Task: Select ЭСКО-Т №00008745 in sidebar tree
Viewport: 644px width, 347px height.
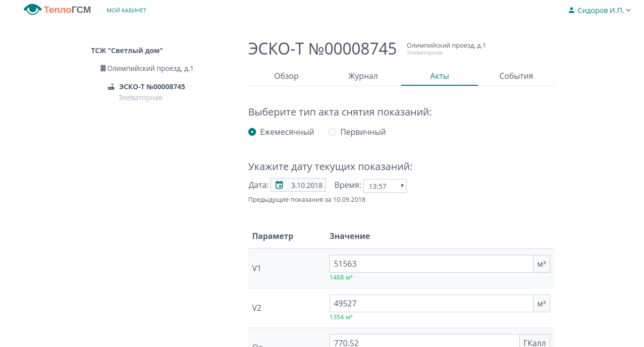Action: 152,87
